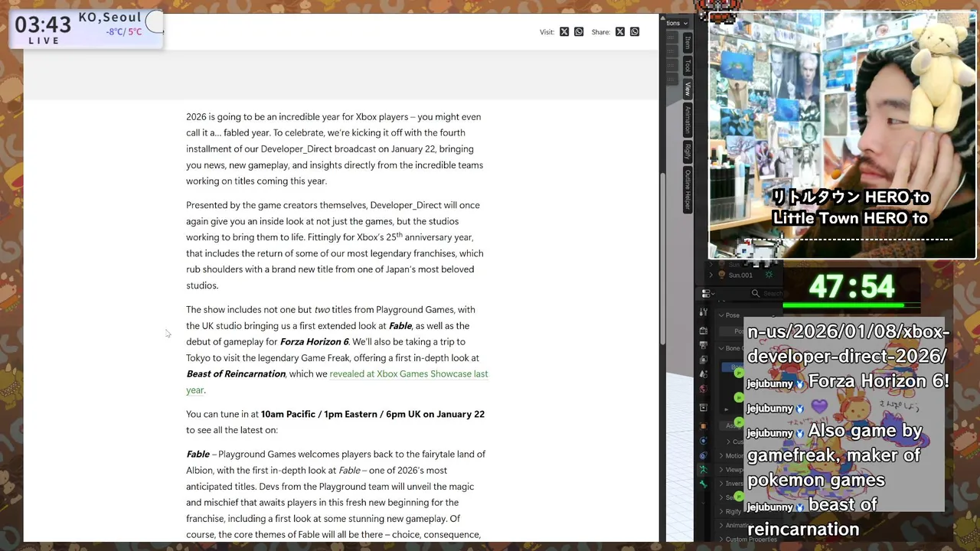The width and height of the screenshot is (980, 551).
Task: Open Tool properties tab in Blender
Action: [x=704, y=311]
